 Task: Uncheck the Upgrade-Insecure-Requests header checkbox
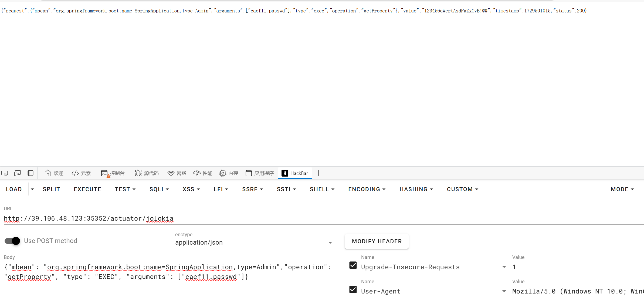tap(353, 265)
